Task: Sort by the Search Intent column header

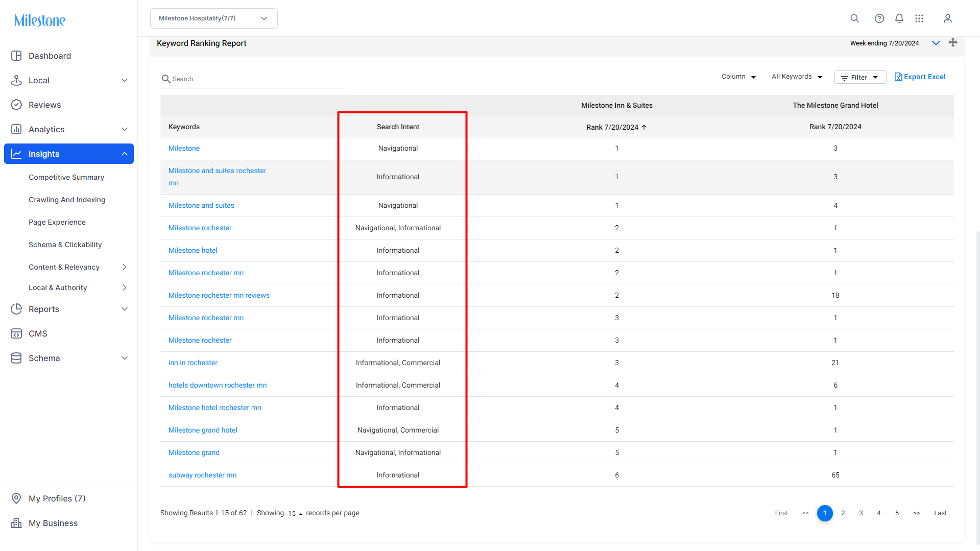Action: (x=398, y=127)
